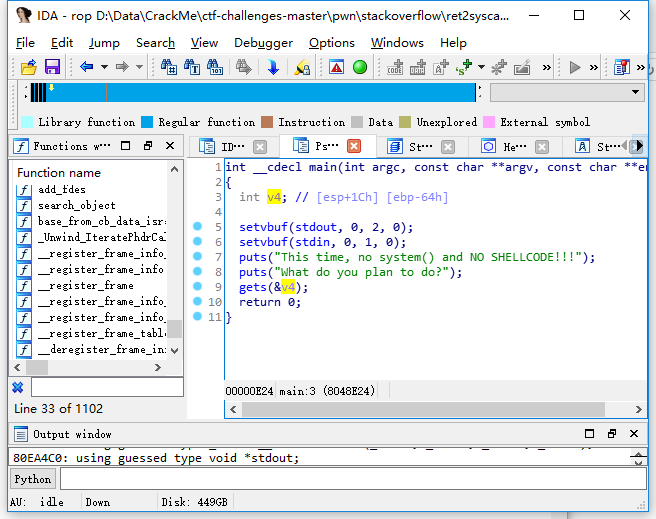Click the open file folder icon
Screen dimensions: 656x519
pos(28,67)
